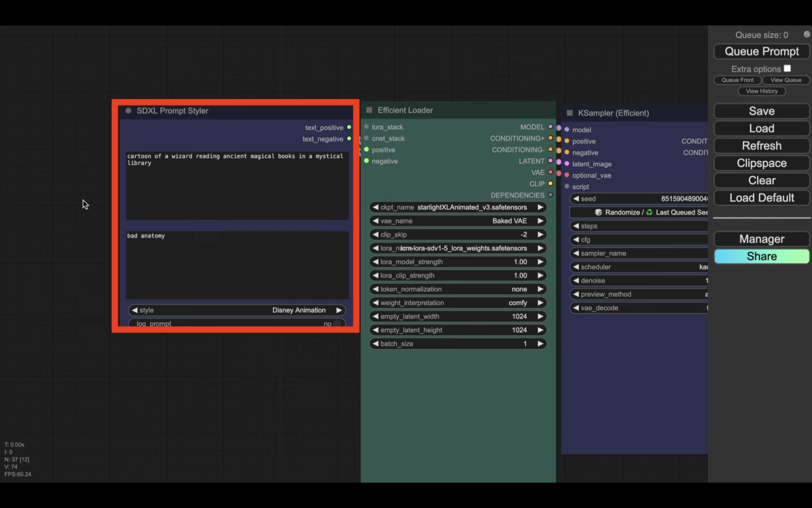The height and width of the screenshot is (508, 812).
Task: Decrease empty_latent_height with left arrow
Action: click(x=376, y=330)
